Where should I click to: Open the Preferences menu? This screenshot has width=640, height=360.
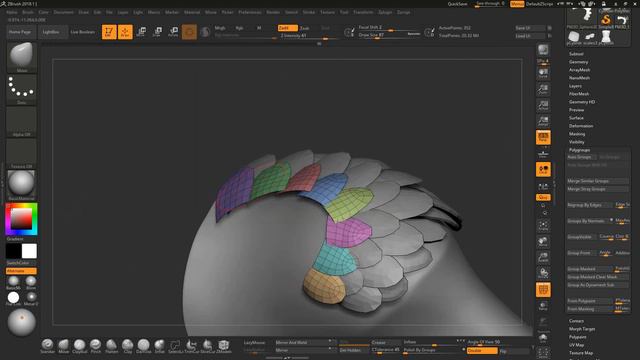[250, 12]
